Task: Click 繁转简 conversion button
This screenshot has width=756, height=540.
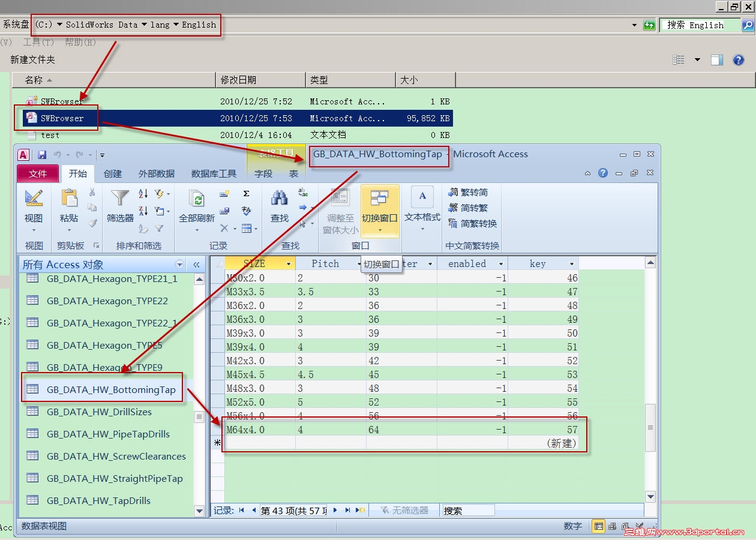Action: pyautogui.click(x=468, y=192)
